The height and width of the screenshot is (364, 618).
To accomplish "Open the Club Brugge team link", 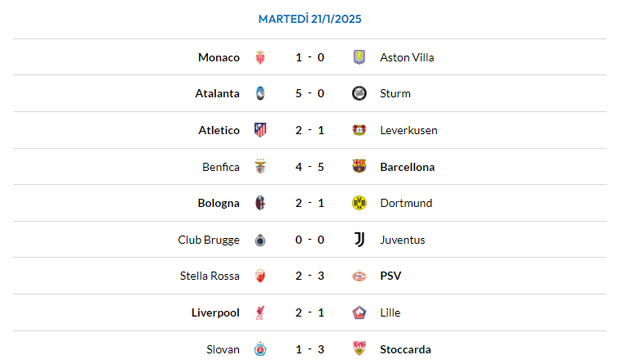I will pos(209,240).
